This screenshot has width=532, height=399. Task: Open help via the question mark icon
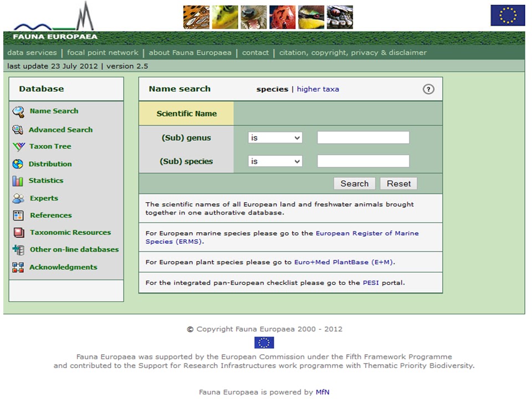click(x=428, y=89)
